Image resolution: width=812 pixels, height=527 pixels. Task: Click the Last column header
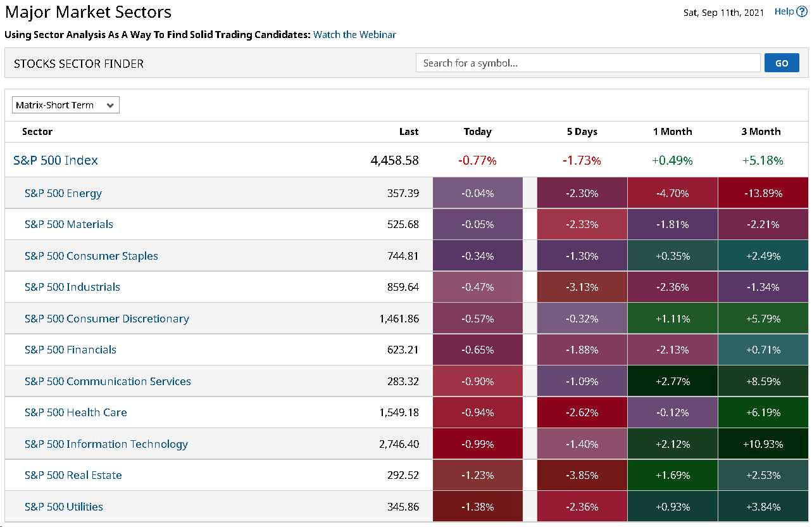409,132
